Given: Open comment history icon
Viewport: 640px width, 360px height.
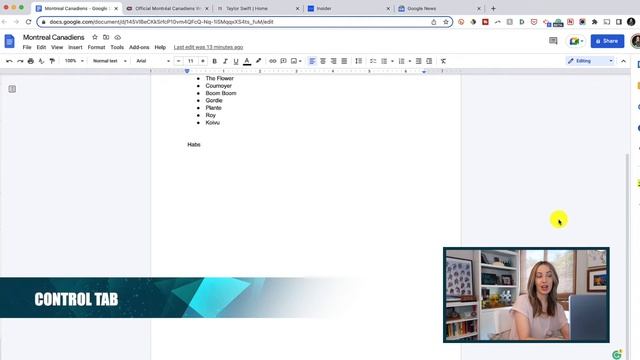Looking at the screenshot, I should click(x=553, y=41).
